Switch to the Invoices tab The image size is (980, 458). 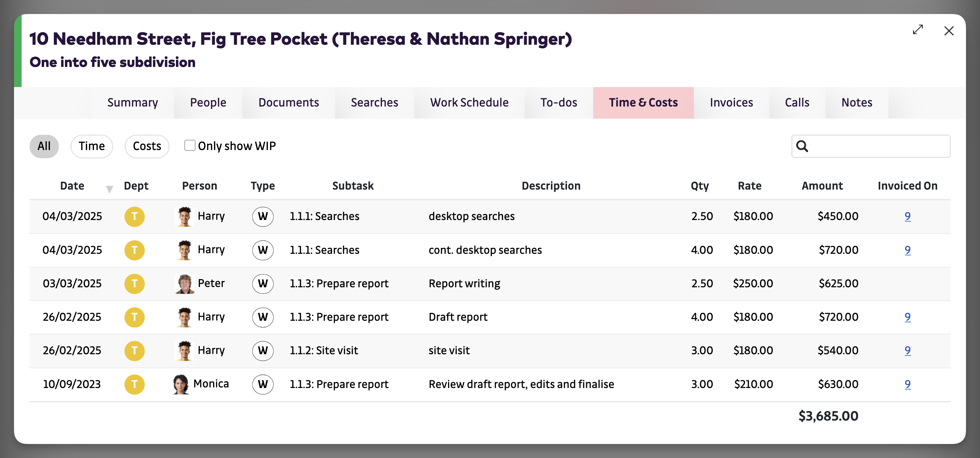(731, 103)
